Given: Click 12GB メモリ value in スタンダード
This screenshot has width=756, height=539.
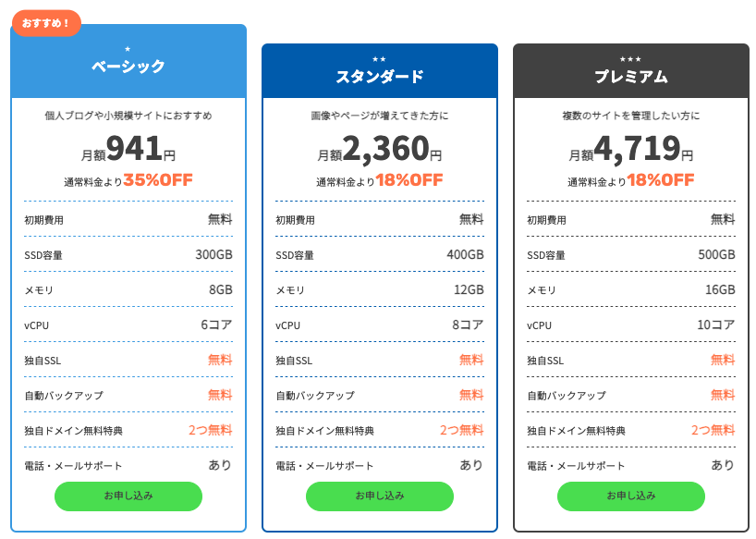Looking at the screenshot, I should click(x=469, y=289).
